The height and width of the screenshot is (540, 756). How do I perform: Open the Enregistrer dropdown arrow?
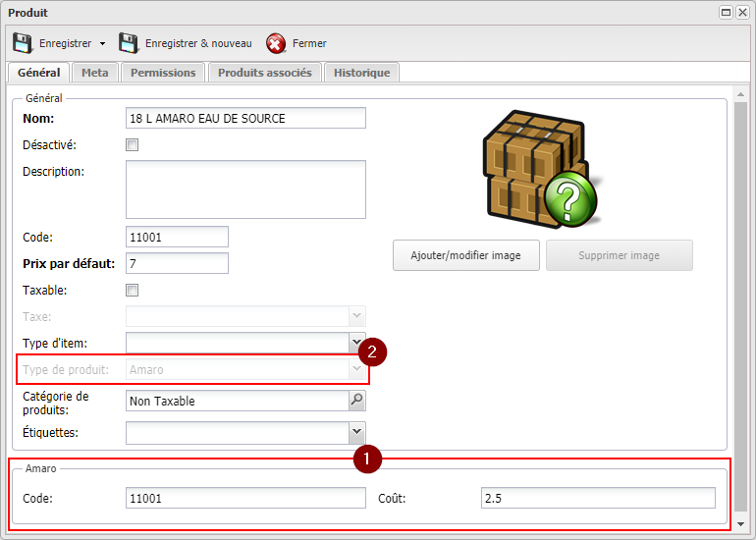pos(102,44)
